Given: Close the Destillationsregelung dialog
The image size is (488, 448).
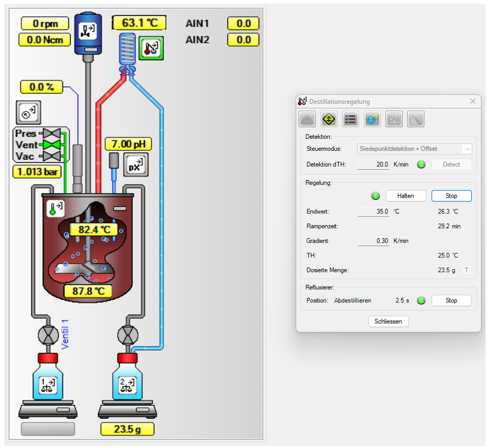Looking at the screenshot, I should click(473, 101).
